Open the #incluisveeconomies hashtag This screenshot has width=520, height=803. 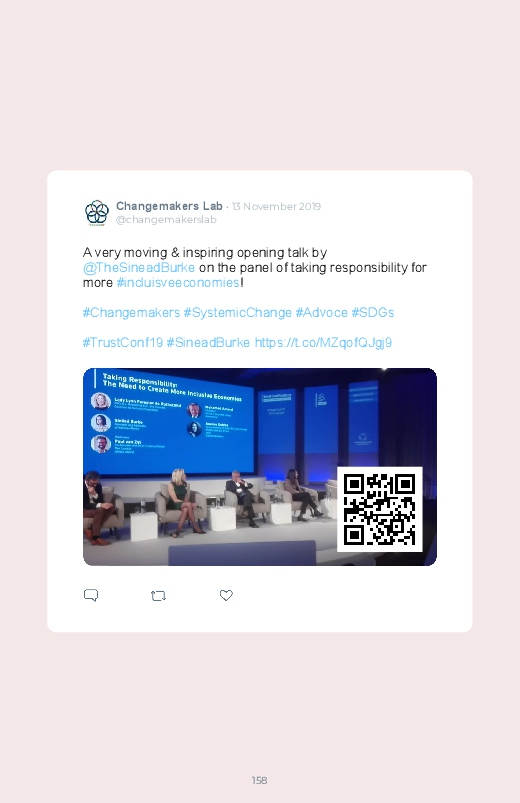(x=178, y=283)
